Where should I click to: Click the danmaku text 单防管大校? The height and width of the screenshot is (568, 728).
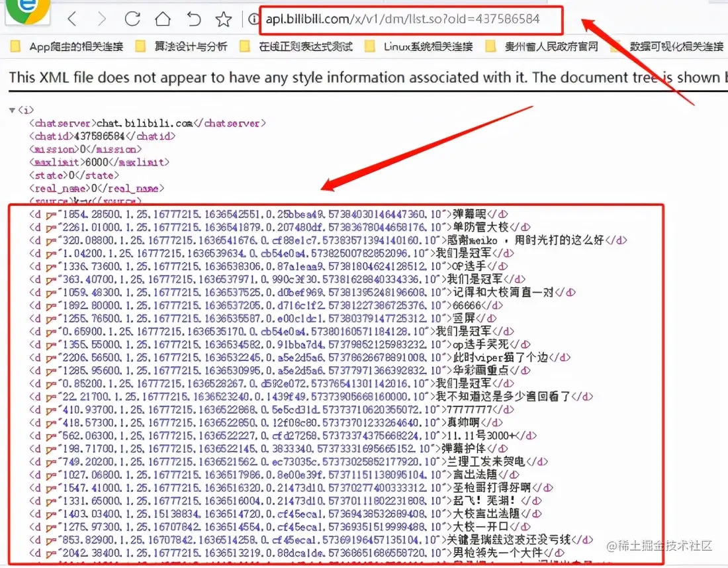(480, 227)
